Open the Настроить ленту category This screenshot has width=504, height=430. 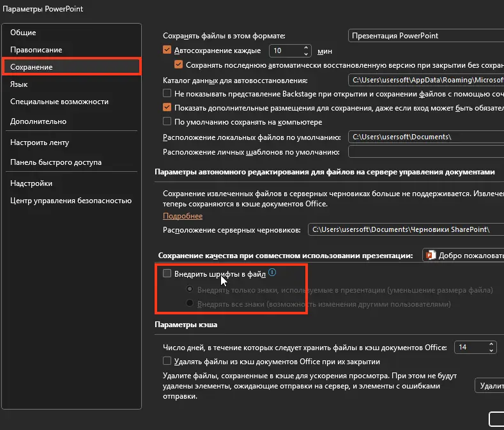click(40, 142)
